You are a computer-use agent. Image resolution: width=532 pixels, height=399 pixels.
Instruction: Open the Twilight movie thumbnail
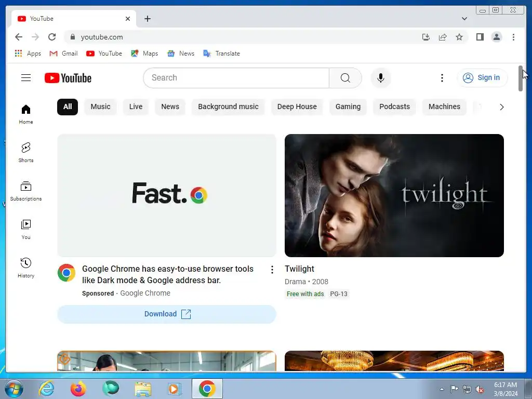[x=394, y=195]
